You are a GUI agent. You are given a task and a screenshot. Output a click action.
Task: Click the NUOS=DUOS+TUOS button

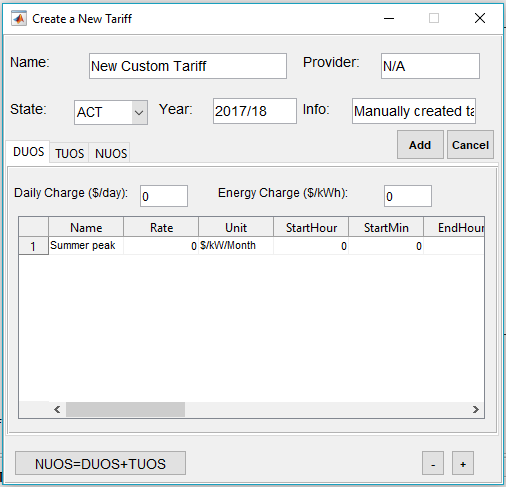100,463
